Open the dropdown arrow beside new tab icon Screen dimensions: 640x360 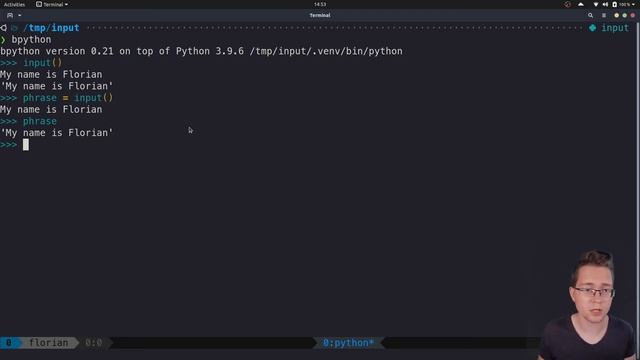pyautogui.click(x=20, y=16)
